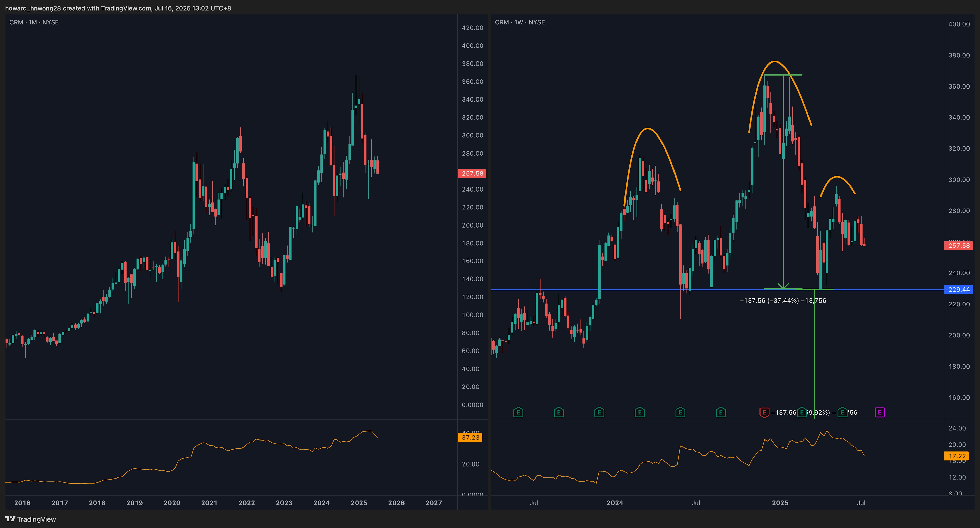Select the 'CRM · 1M · NYSE' chart title
This screenshot has height=528, width=980.
[34, 22]
